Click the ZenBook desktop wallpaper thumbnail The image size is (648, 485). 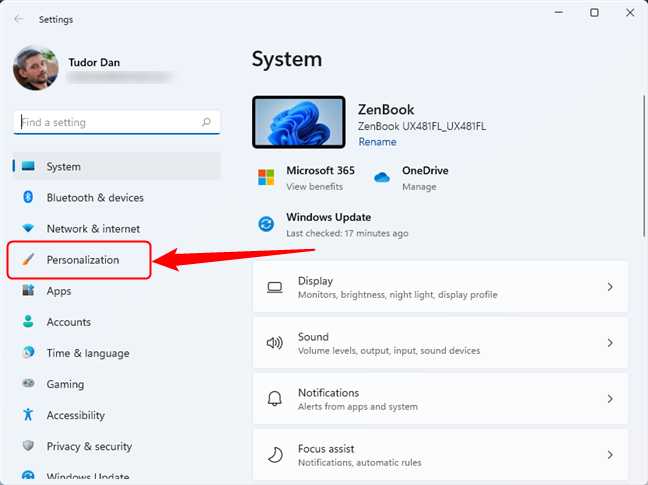pos(299,122)
